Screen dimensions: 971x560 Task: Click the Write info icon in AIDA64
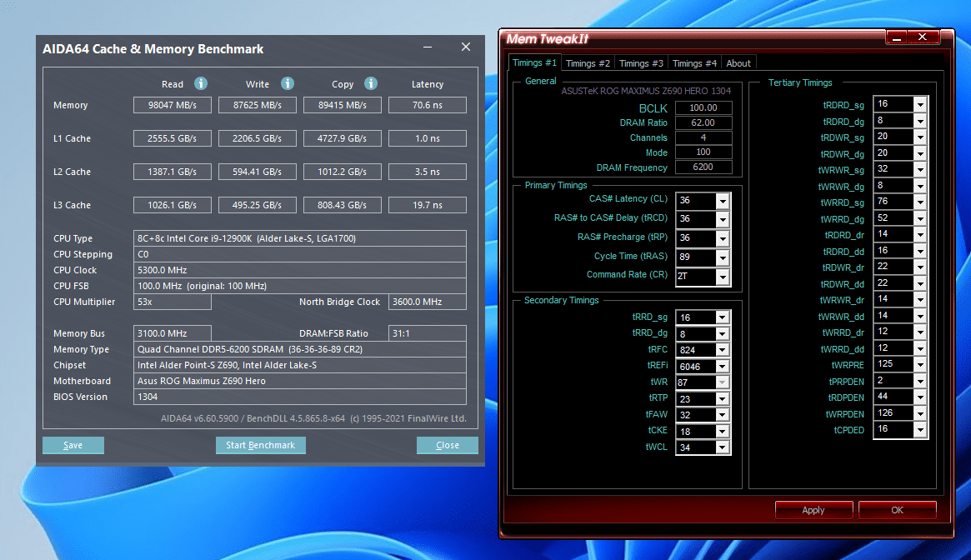[x=288, y=83]
